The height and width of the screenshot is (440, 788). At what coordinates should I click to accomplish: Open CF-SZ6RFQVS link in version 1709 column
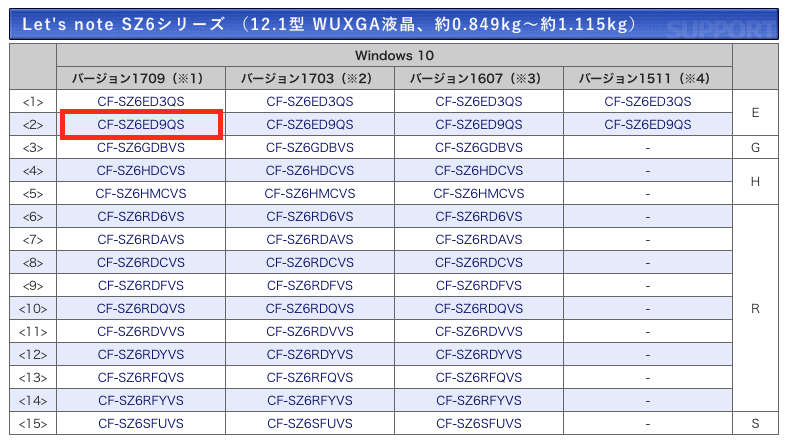[x=141, y=378]
